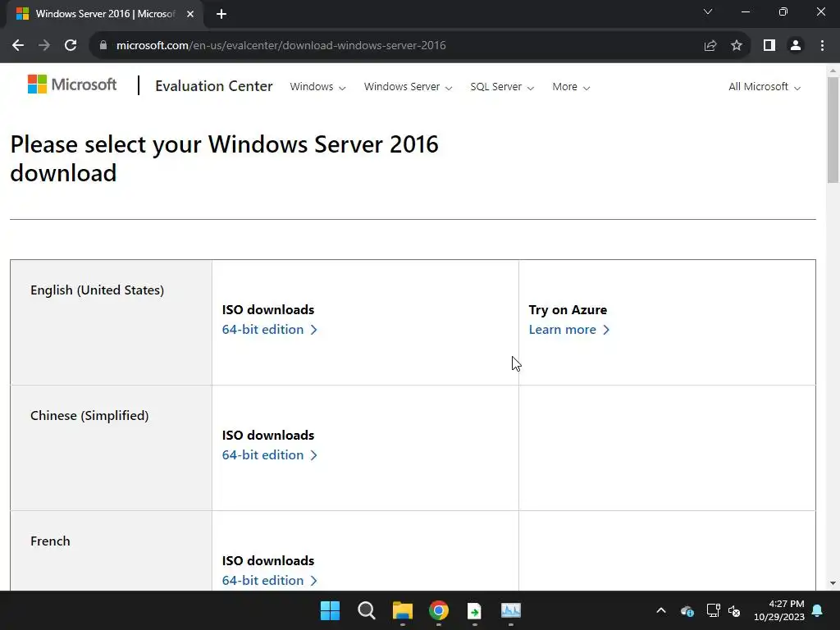
Task: Open Chrome three-dot menu
Action: tap(822, 46)
